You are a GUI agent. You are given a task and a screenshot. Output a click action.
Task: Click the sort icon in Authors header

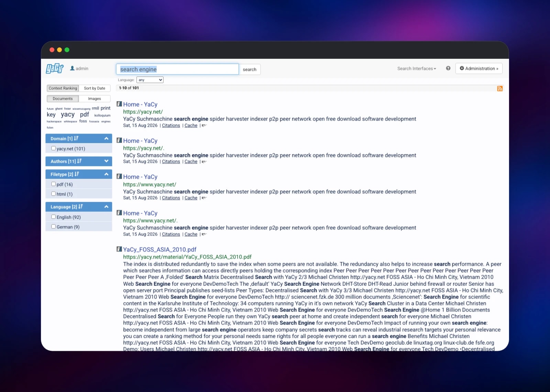point(79,161)
